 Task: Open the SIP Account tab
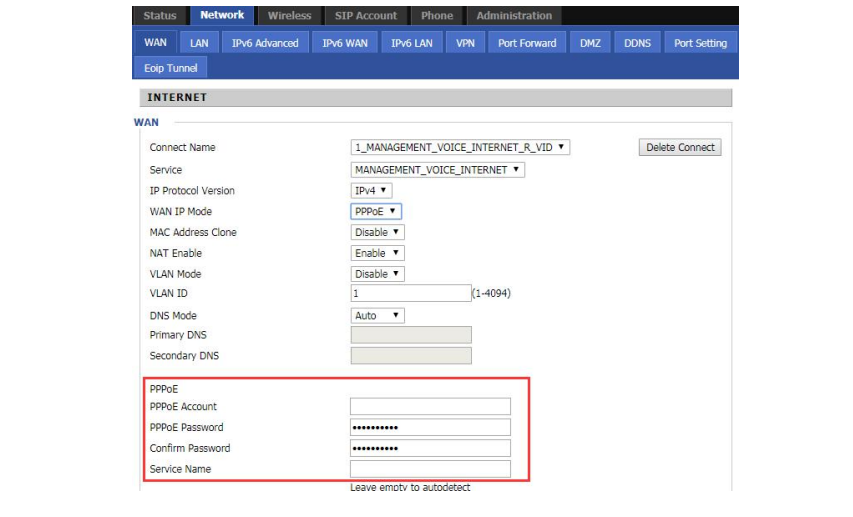(x=366, y=16)
